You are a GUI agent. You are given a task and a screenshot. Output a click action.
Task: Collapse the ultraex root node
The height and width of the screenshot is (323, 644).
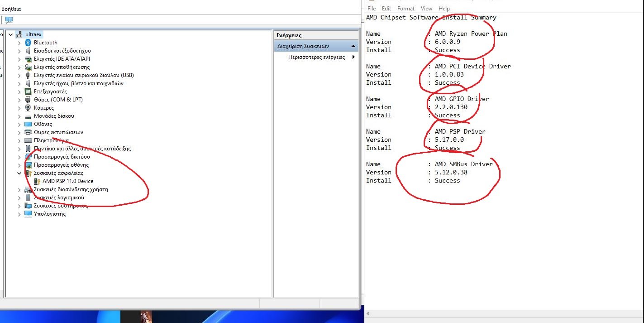click(x=10, y=34)
